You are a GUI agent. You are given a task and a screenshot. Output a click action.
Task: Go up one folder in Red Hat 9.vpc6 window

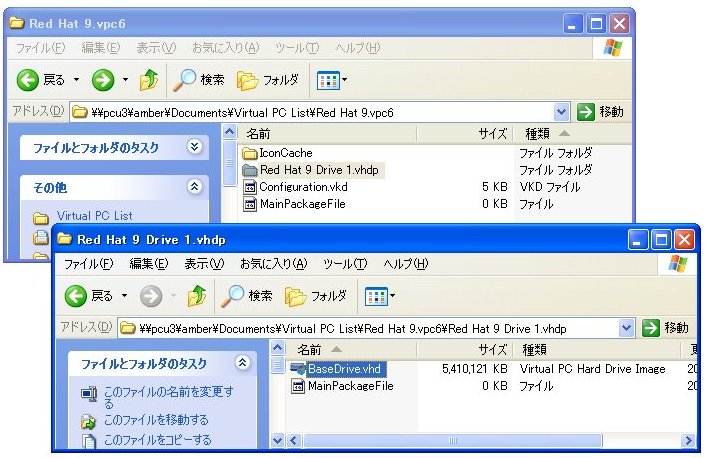(149, 80)
